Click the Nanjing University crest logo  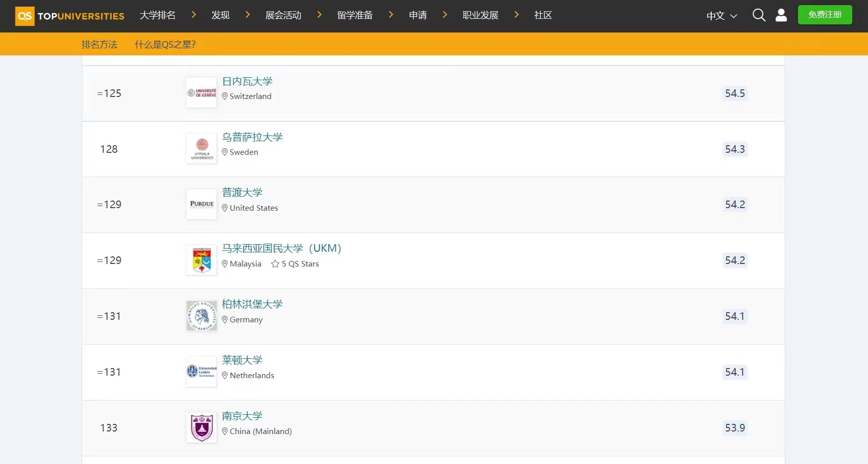click(x=201, y=427)
